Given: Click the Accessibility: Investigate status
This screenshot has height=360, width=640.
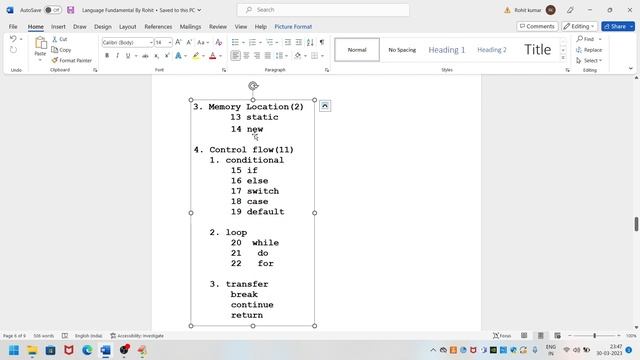Looking at the screenshot, I should [137, 336].
